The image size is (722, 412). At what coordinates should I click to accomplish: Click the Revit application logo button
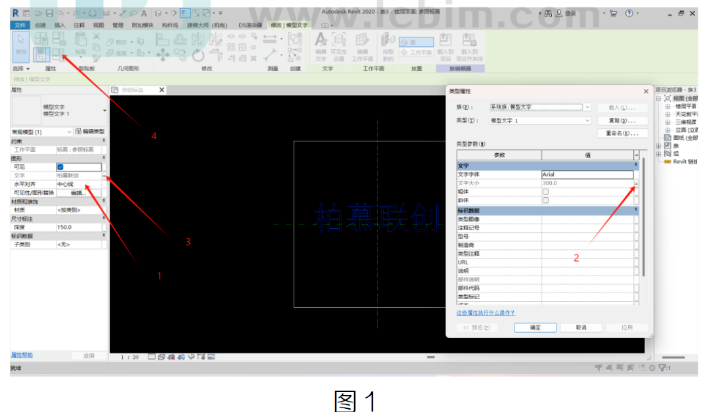[16, 13]
